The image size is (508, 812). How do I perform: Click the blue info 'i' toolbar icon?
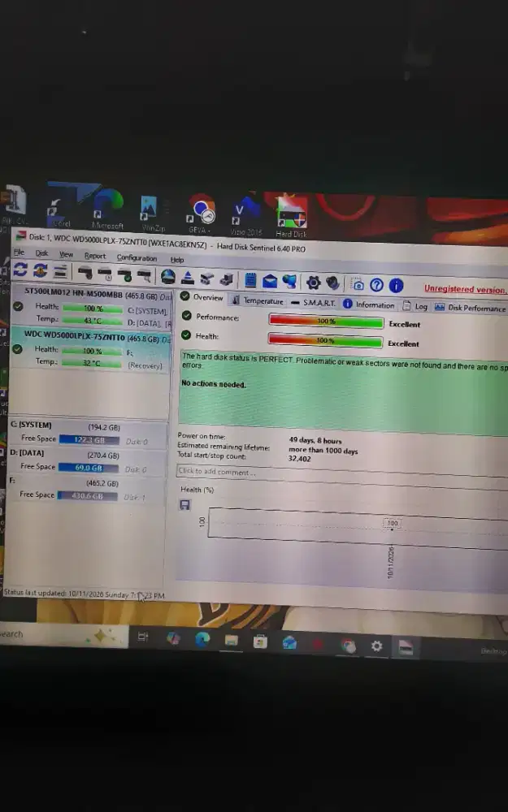click(x=396, y=285)
